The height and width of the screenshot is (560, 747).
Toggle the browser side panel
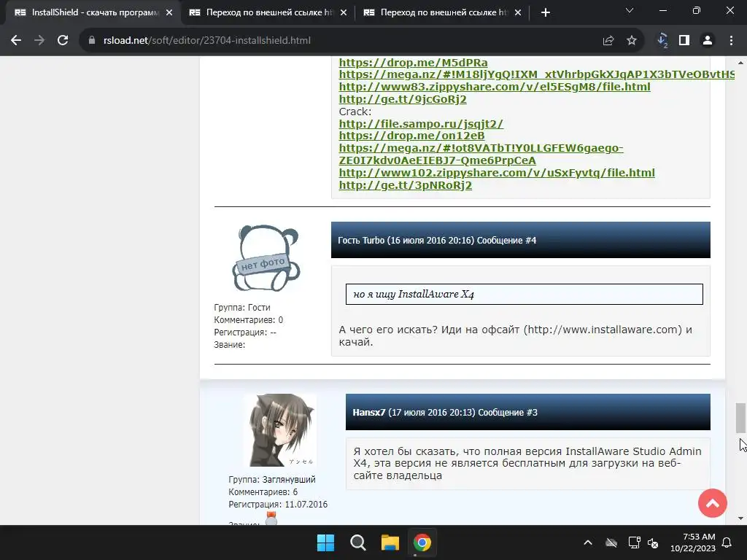(x=684, y=41)
